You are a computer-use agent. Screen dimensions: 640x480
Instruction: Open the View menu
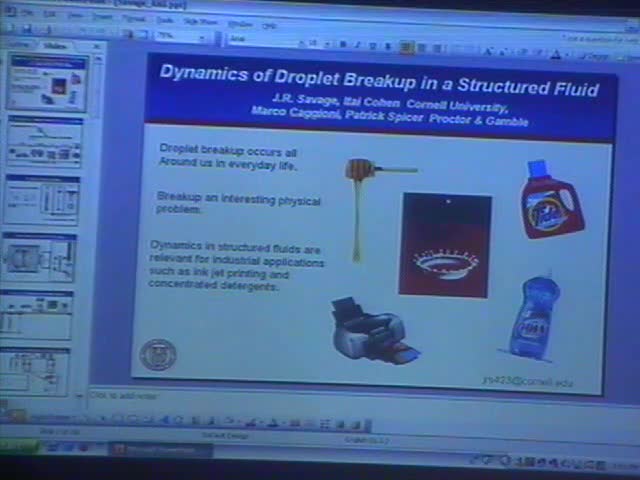pyautogui.click(x=75, y=16)
